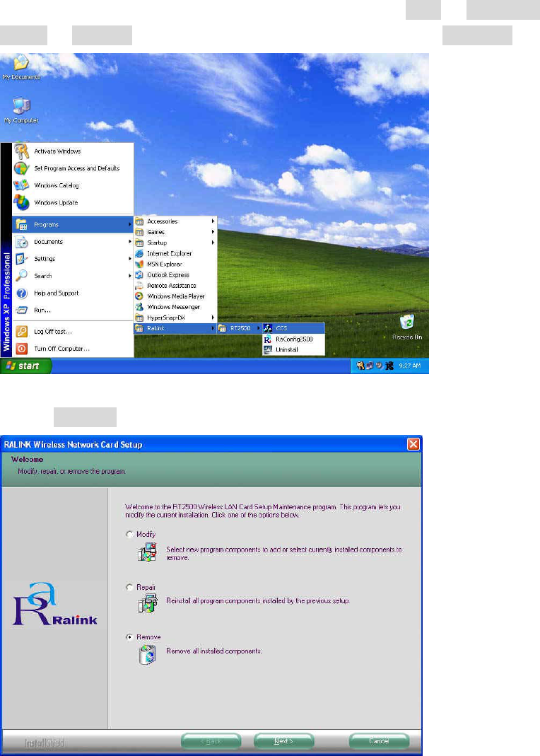Click the Windows Media Player icon
Image resolution: width=540 pixels, height=756 pixels.
tap(139, 296)
